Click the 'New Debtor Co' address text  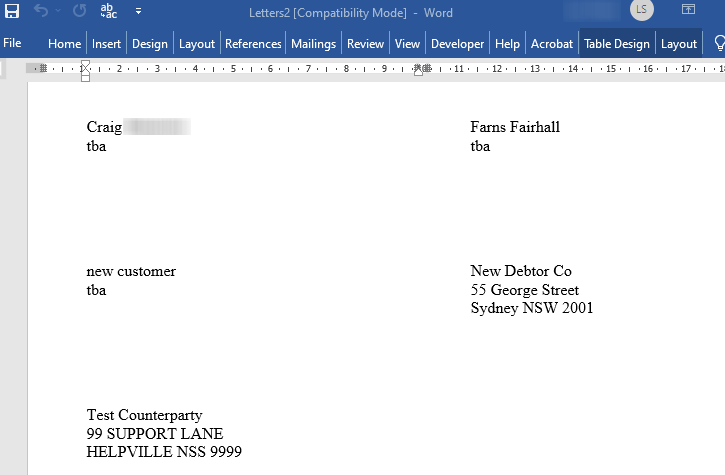tap(521, 271)
